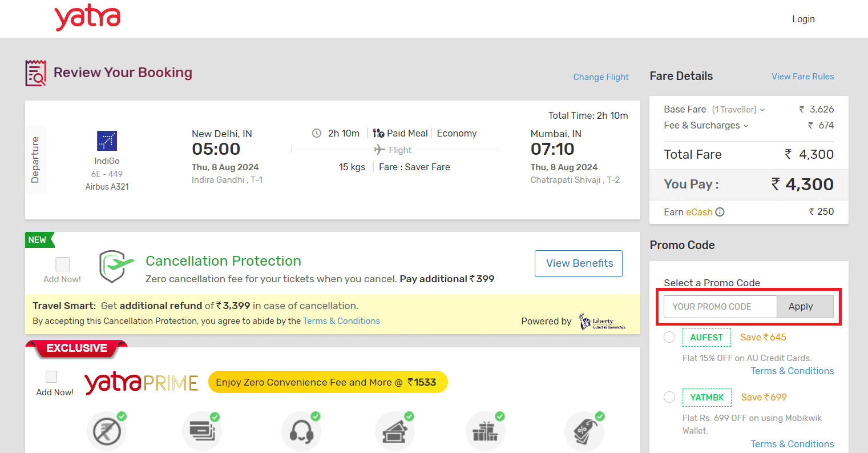The image size is (868, 453).
Task: Click Login at the top right
Action: 803,19
